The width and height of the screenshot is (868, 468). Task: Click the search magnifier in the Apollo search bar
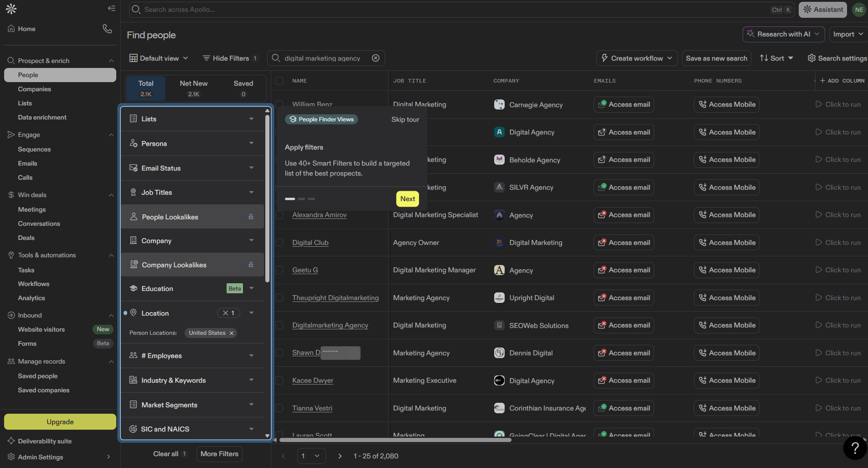[136, 9]
